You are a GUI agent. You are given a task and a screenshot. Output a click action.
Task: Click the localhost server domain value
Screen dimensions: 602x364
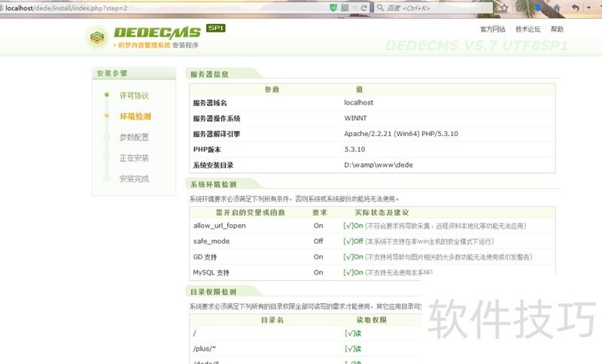point(359,102)
